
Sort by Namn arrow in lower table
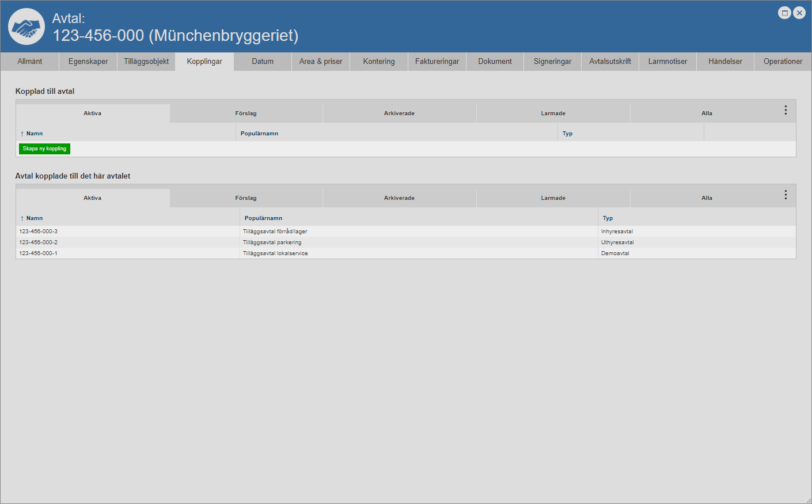click(22, 218)
